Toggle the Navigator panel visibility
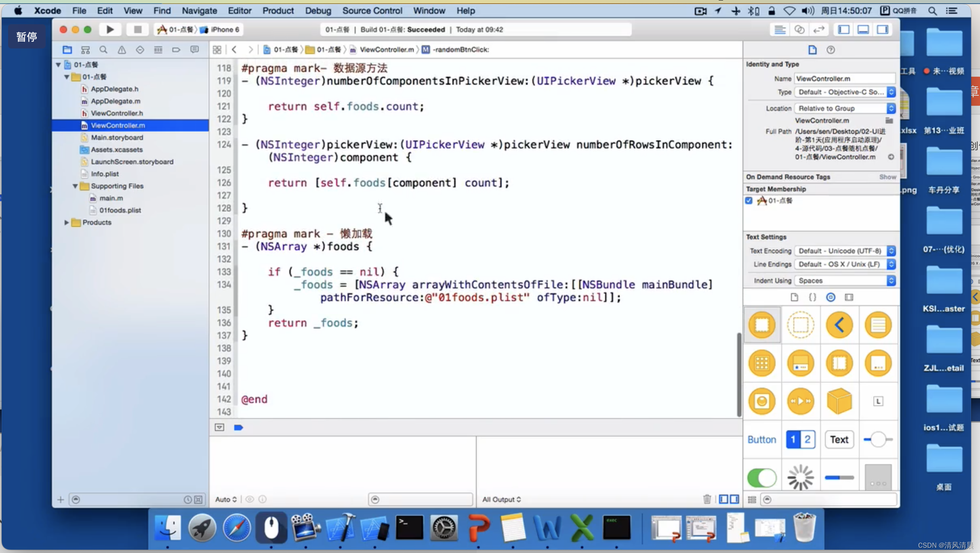 (x=843, y=29)
